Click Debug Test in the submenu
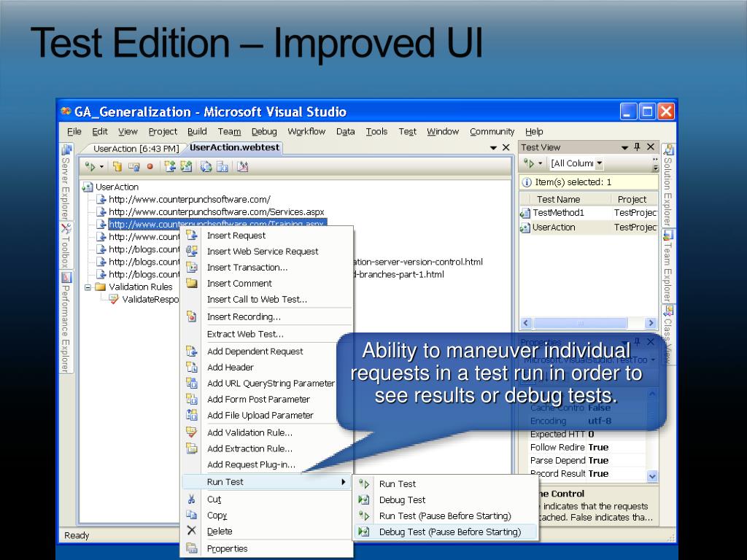The height and width of the screenshot is (560, 747). click(x=446, y=500)
